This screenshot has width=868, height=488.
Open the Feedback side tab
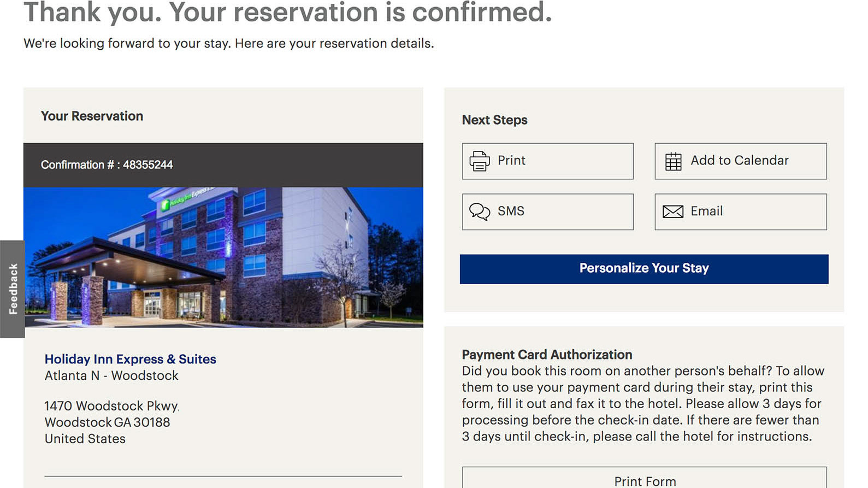13,289
